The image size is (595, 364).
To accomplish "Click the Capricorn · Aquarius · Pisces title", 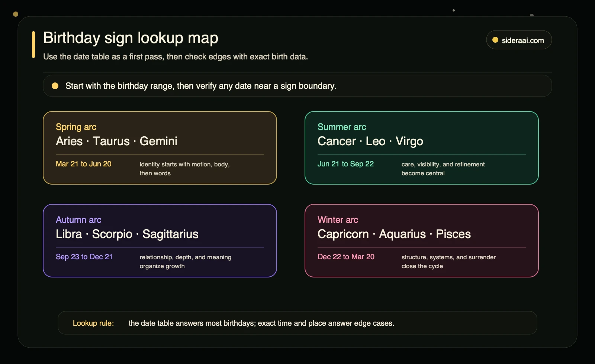I will point(394,234).
